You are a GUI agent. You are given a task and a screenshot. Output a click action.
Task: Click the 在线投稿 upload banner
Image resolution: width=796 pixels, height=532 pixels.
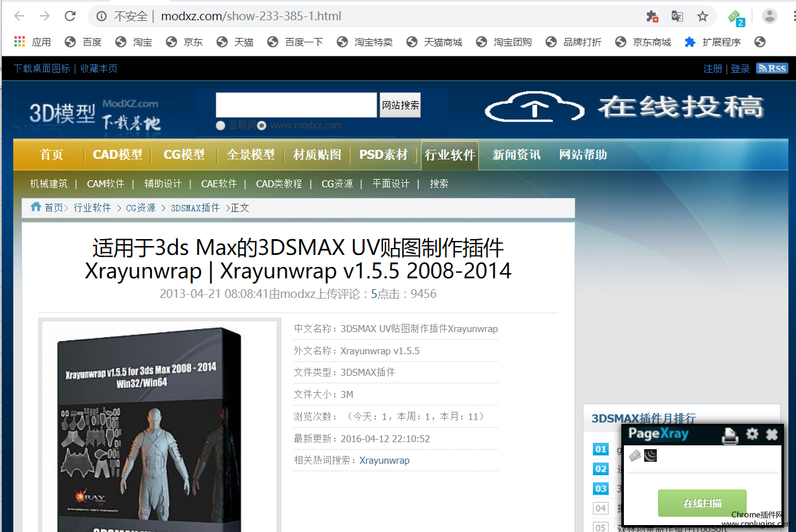tap(625, 108)
